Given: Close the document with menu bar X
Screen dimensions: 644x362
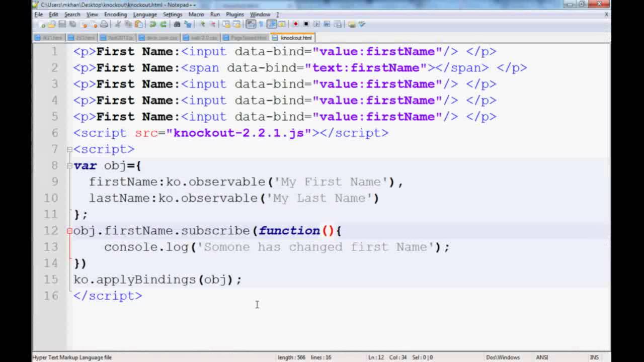Looking at the screenshot, I should pos(606,14).
